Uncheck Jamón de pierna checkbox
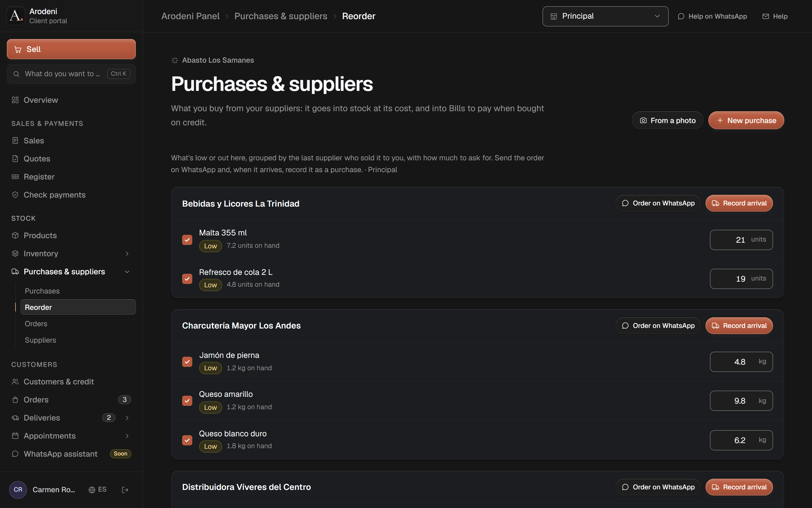This screenshot has width=812, height=508. (x=187, y=362)
